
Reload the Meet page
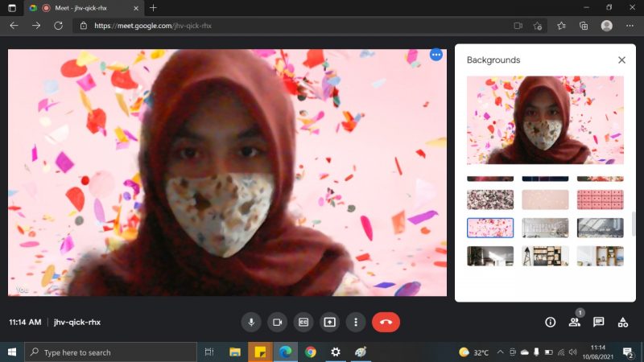click(58, 26)
